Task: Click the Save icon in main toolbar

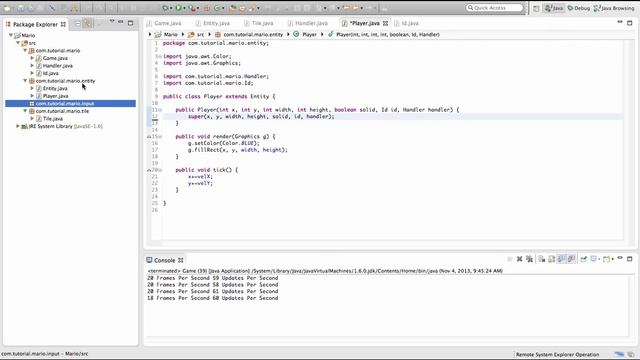Action: pos(20,8)
